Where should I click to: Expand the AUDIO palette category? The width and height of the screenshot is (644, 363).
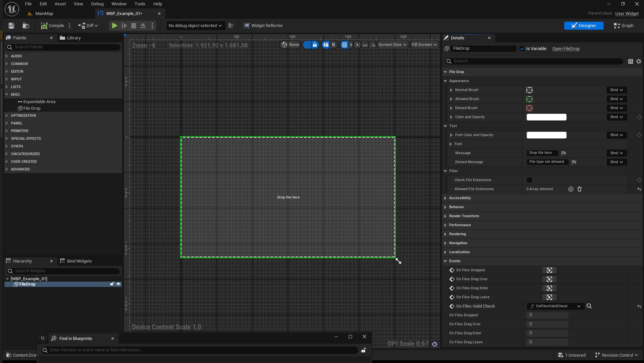[x=7, y=56]
